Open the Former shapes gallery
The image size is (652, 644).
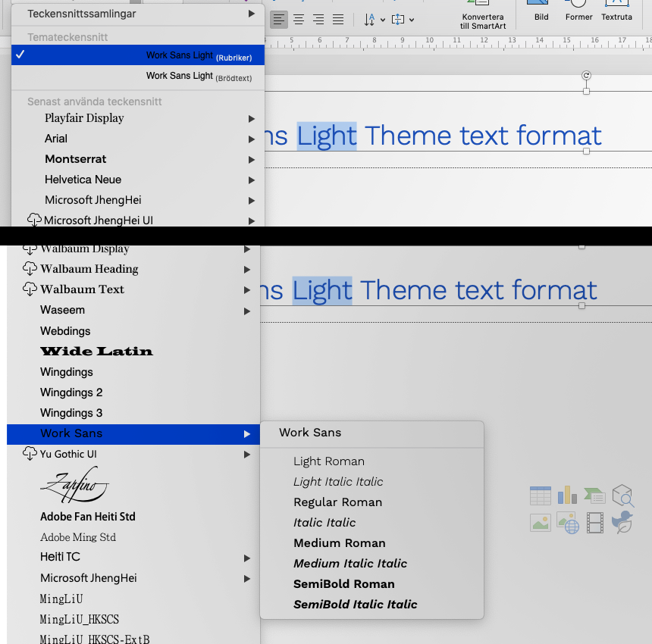578,11
